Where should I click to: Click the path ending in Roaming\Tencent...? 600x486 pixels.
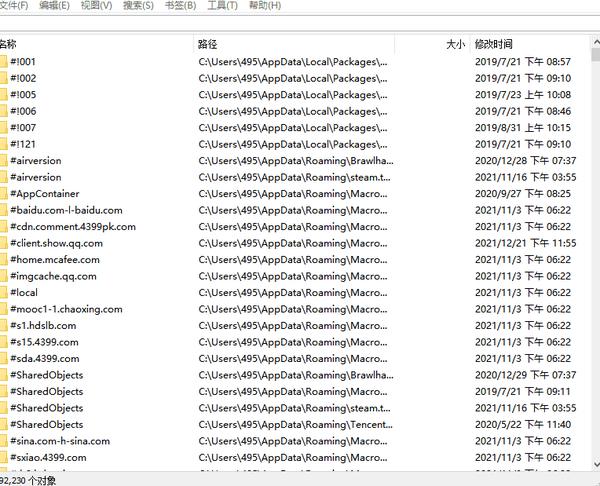(295, 424)
